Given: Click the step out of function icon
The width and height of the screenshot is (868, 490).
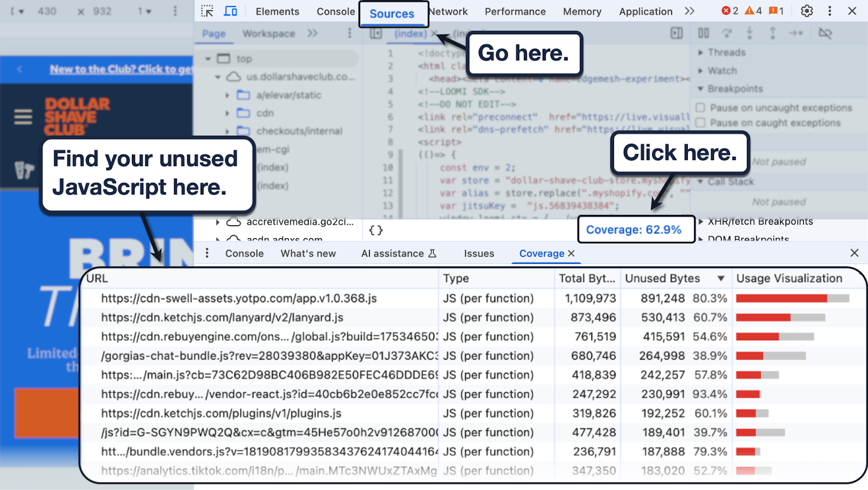Looking at the screenshot, I should [x=773, y=34].
